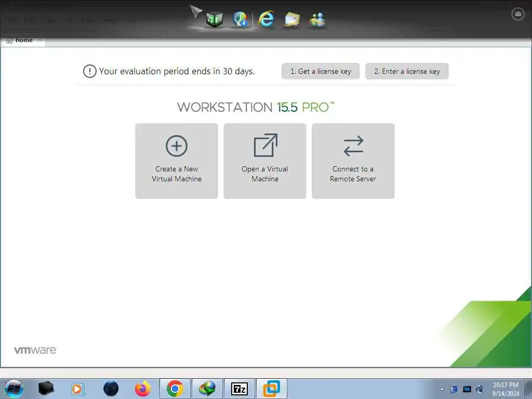Image resolution: width=532 pixels, height=399 pixels.
Task: Click the Action Center flag tray icon
Action: click(454, 389)
